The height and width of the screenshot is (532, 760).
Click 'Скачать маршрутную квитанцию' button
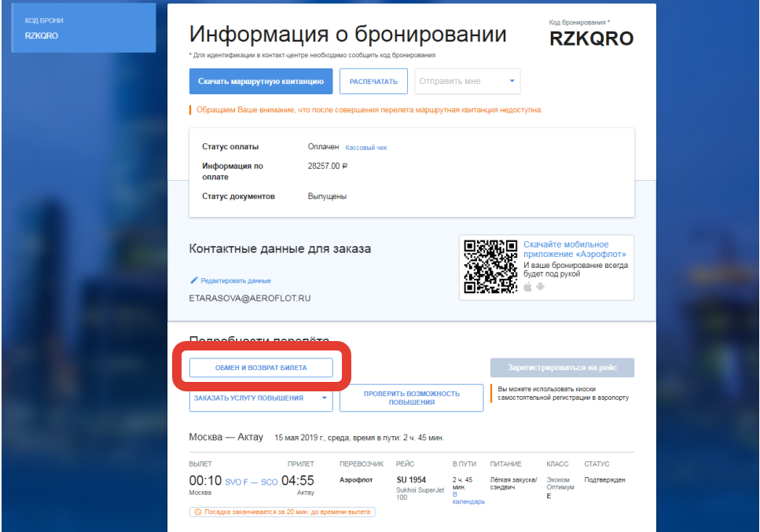click(261, 81)
